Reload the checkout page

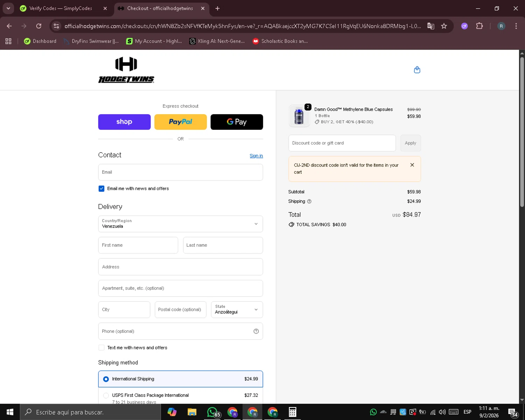click(x=39, y=26)
